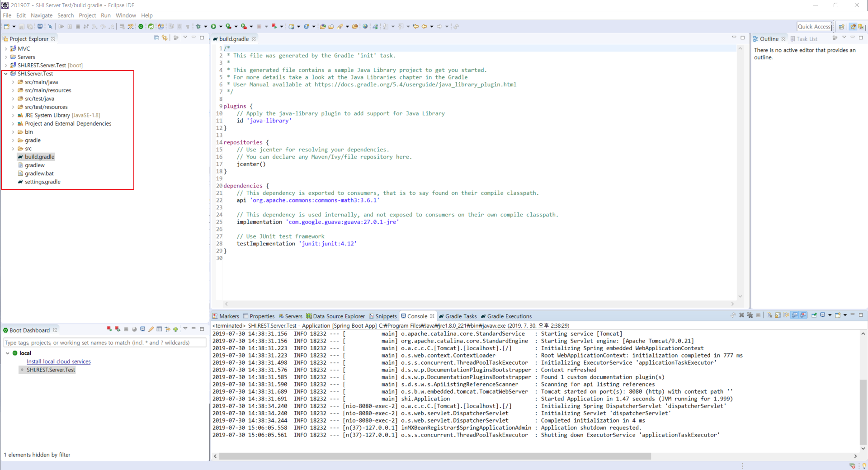Expand src/main/java folder
Image resolution: width=868 pixels, height=470 pixels.
(13, 82)
